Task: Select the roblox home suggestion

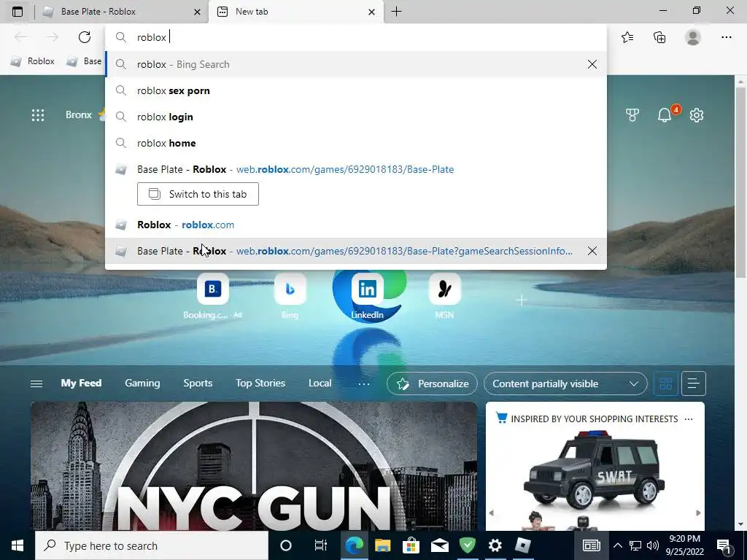Action: pyautogui.click(x=355, y=143)
